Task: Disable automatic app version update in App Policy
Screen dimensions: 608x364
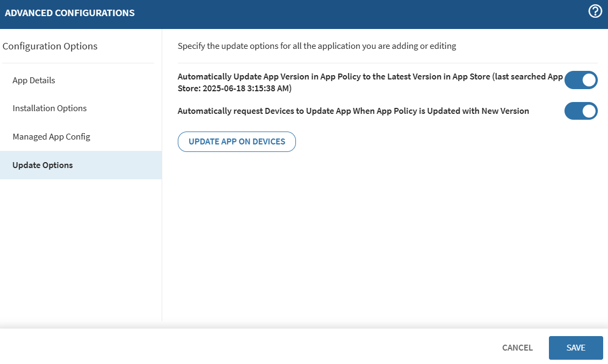Action: (x=581, y=80)
